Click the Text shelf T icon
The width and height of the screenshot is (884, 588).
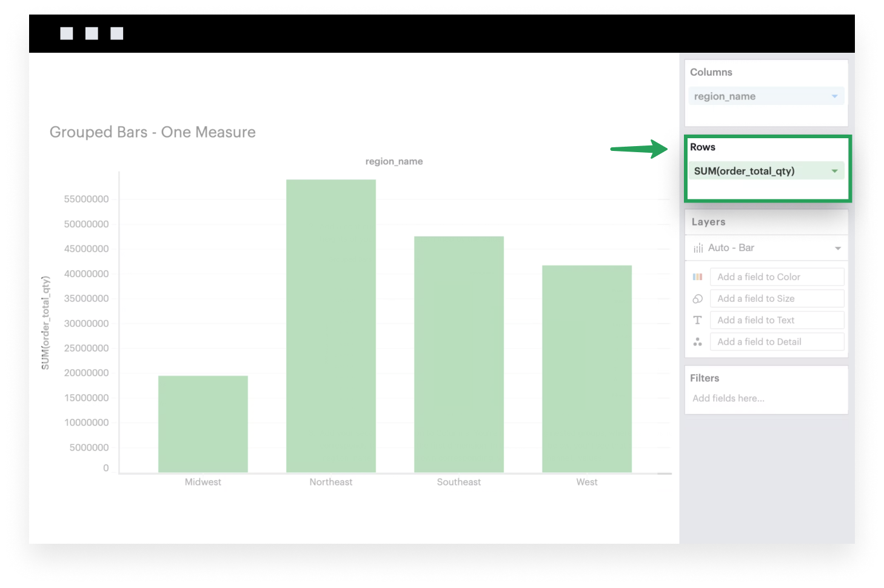(697, 319)
